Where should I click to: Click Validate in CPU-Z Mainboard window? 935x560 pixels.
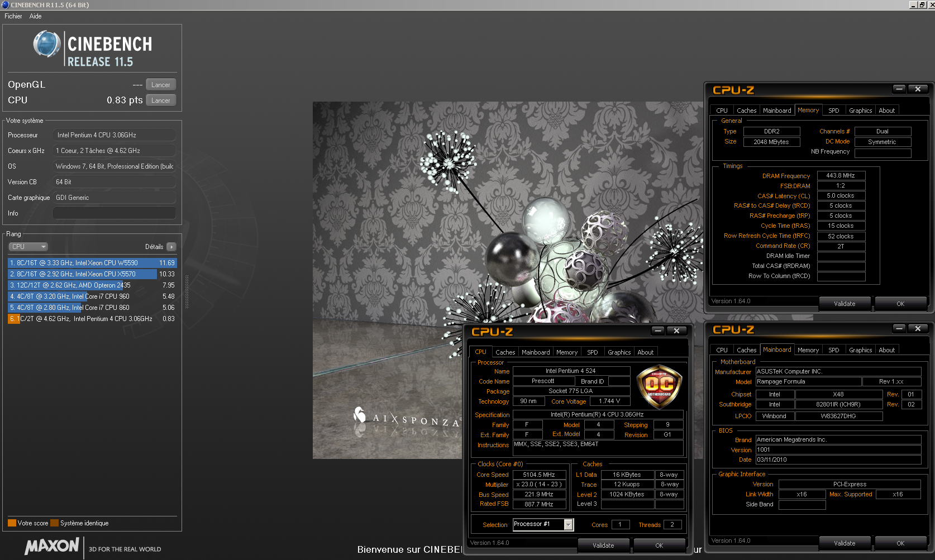coord(845,543)
